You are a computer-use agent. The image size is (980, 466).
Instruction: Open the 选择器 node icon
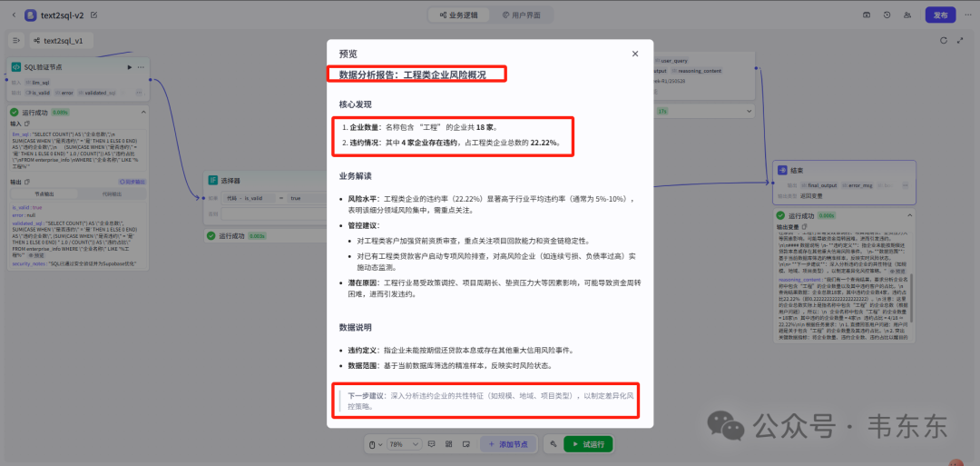(212, 180)
